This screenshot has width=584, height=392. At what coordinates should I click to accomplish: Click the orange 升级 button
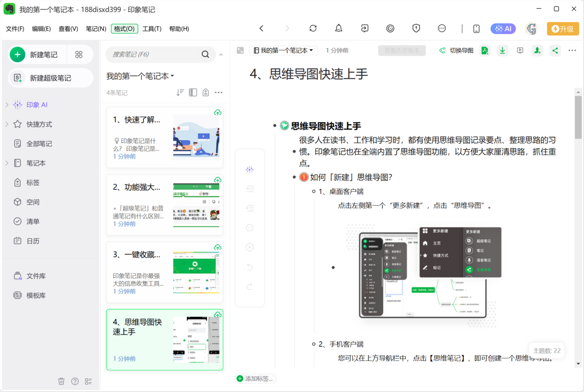pyautogui.click(x=563, y=29)
